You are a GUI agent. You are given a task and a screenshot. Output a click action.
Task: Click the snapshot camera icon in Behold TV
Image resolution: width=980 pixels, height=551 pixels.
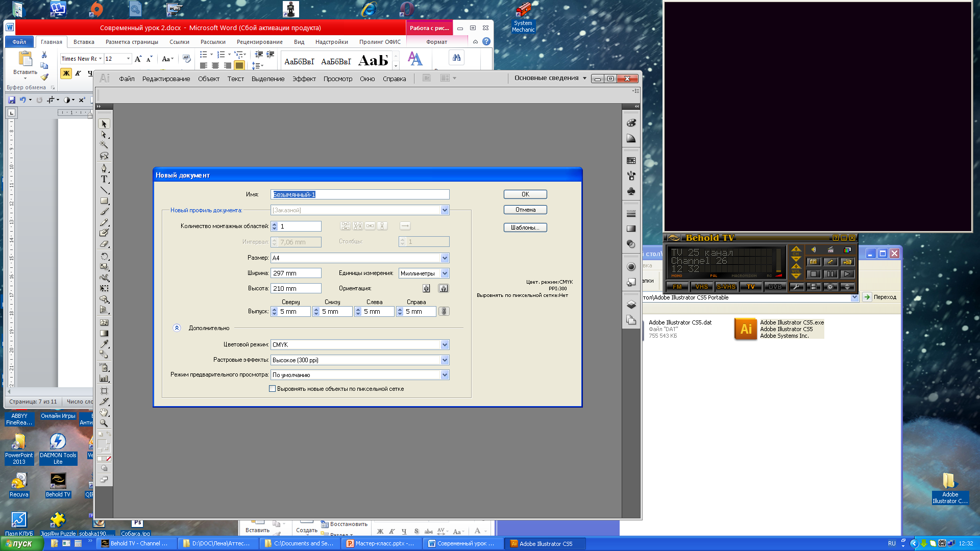[813, 262]
